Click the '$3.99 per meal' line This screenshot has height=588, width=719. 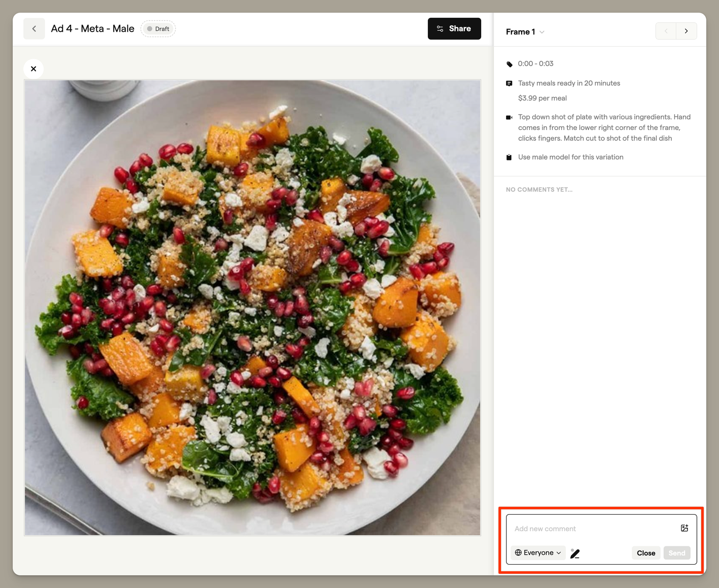542,98
